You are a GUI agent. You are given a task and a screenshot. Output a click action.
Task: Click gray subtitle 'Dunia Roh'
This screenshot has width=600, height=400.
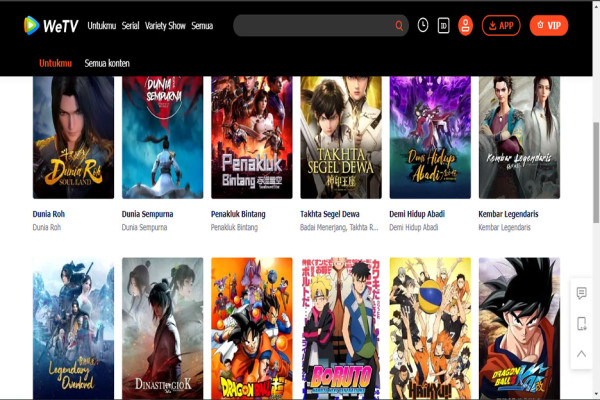[47, 227]
